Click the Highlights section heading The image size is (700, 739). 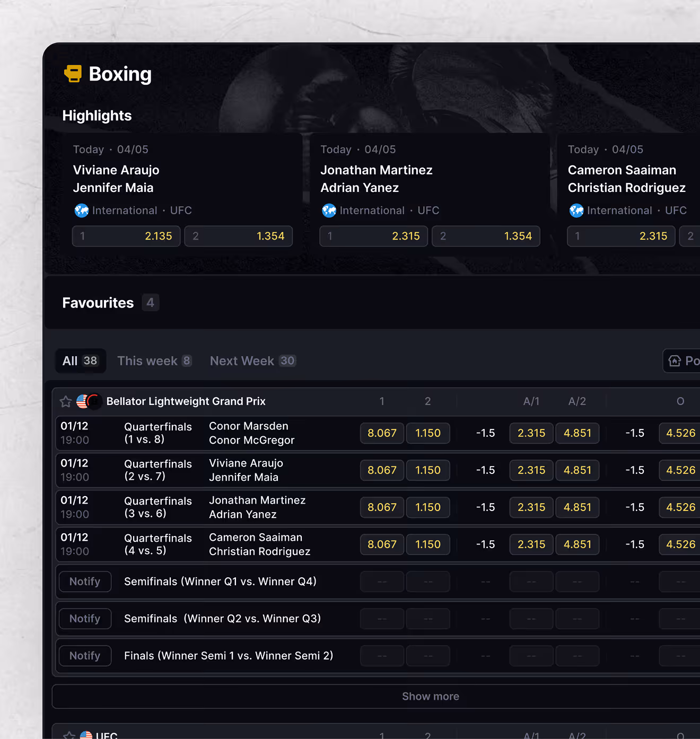(97, 116)
